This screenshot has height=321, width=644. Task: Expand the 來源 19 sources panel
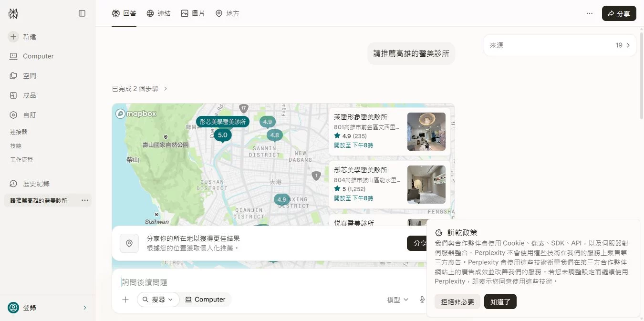click(x=560, y=45)
